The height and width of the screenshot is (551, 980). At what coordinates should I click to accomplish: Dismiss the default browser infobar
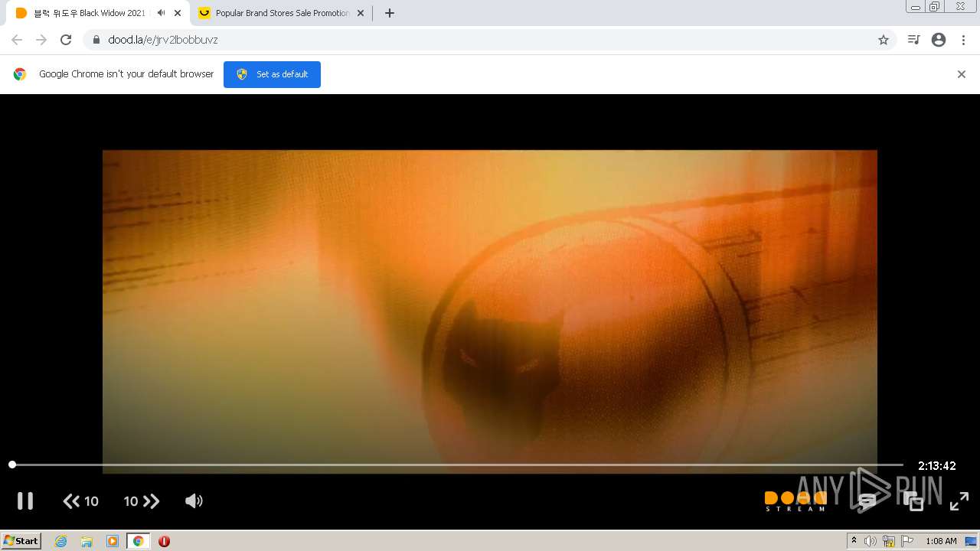click(962, 74)
